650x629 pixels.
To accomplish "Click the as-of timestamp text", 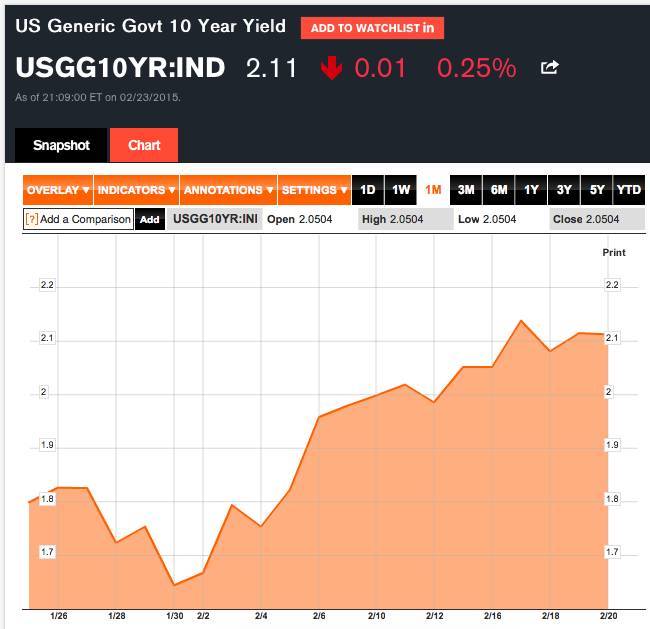I will (98, 97).
